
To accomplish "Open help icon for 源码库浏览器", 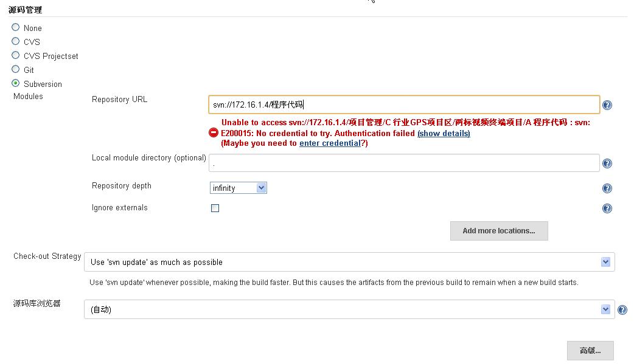I will point(622,310).
